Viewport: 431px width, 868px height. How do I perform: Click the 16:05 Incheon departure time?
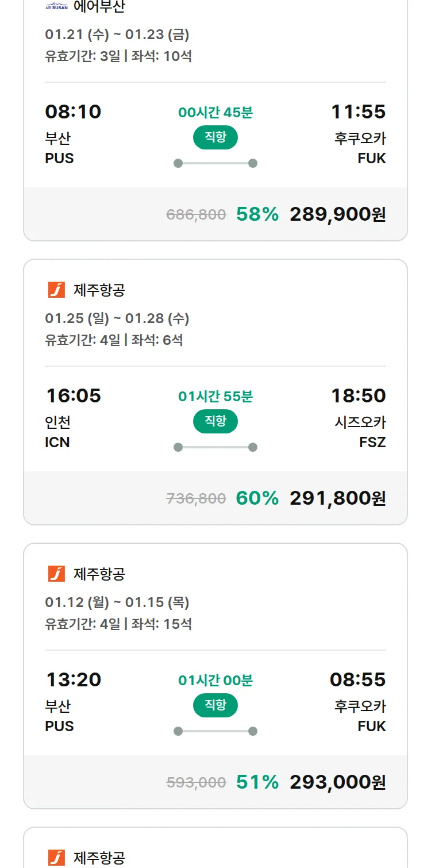(x=74, y=396)
